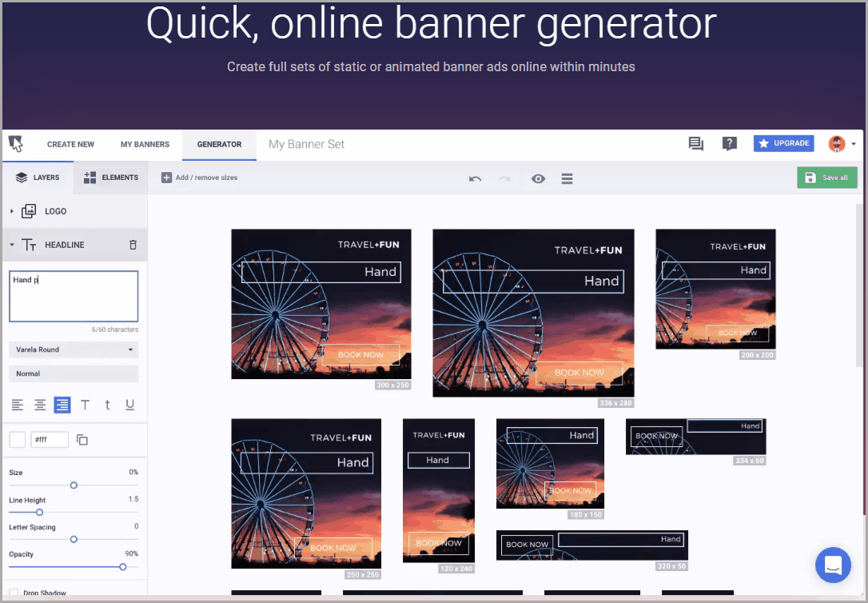Click the Line Height slider handle
The width and height of the screenshot is (868, 603).
39,512
